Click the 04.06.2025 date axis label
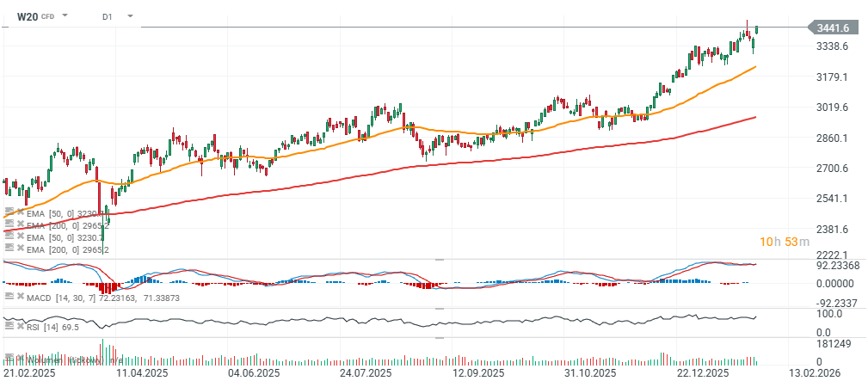 coord(253,374)
